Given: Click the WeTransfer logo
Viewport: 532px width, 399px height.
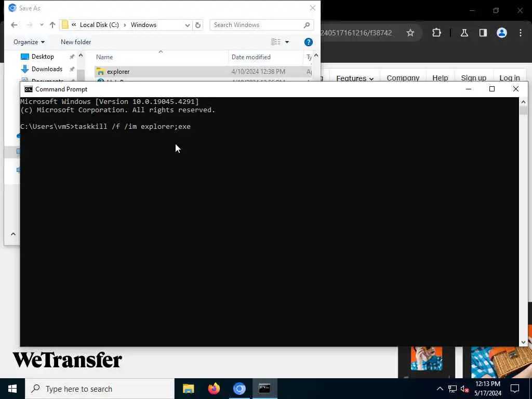Looking at the screenshot, I should click(x=67, y=360).
